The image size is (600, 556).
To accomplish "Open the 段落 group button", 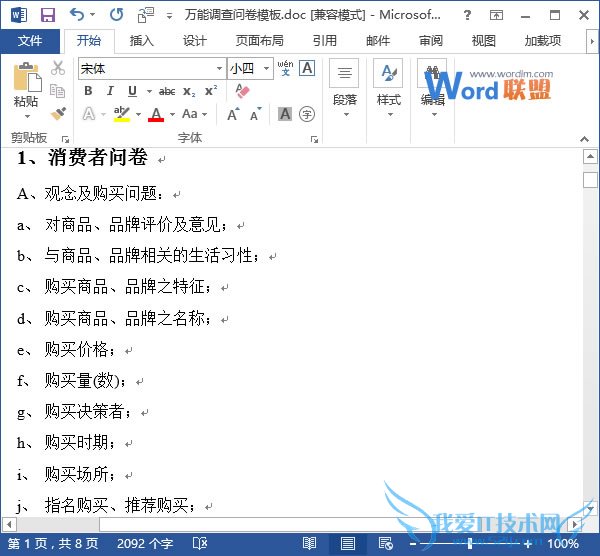I will click(345, 89).
